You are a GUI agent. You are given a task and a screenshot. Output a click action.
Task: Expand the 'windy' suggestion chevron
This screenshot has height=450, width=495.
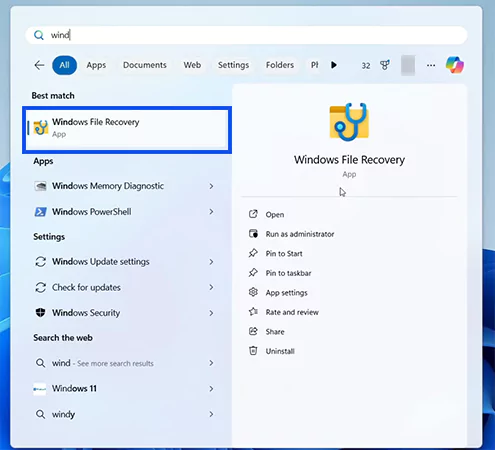click(211, 414)
